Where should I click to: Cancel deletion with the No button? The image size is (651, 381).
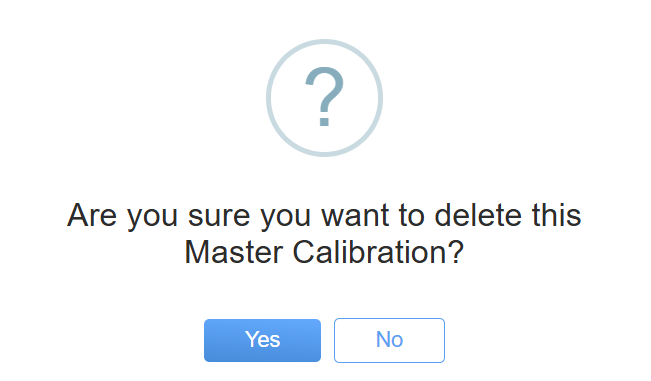coord(389,340)
